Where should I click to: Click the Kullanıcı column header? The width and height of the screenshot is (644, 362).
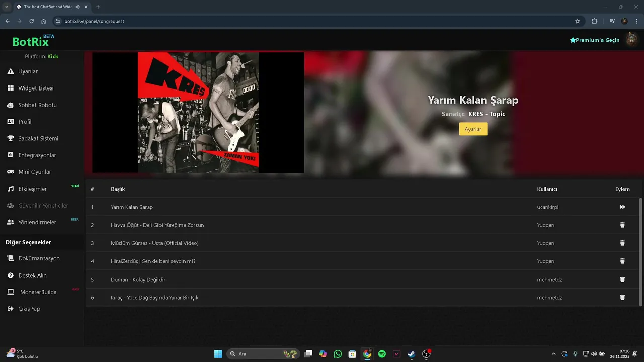(x=547, y=189)
